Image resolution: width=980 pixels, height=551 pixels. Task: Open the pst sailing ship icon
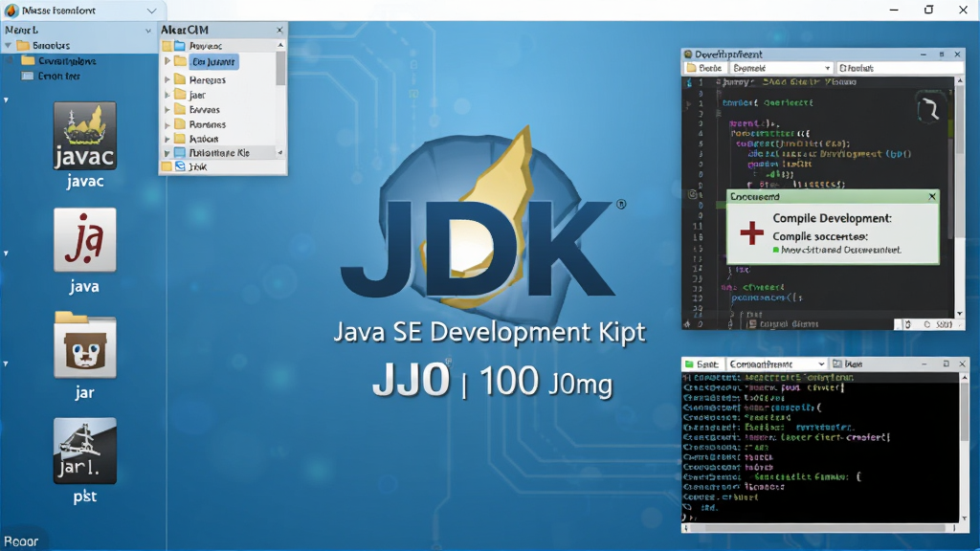84,452
